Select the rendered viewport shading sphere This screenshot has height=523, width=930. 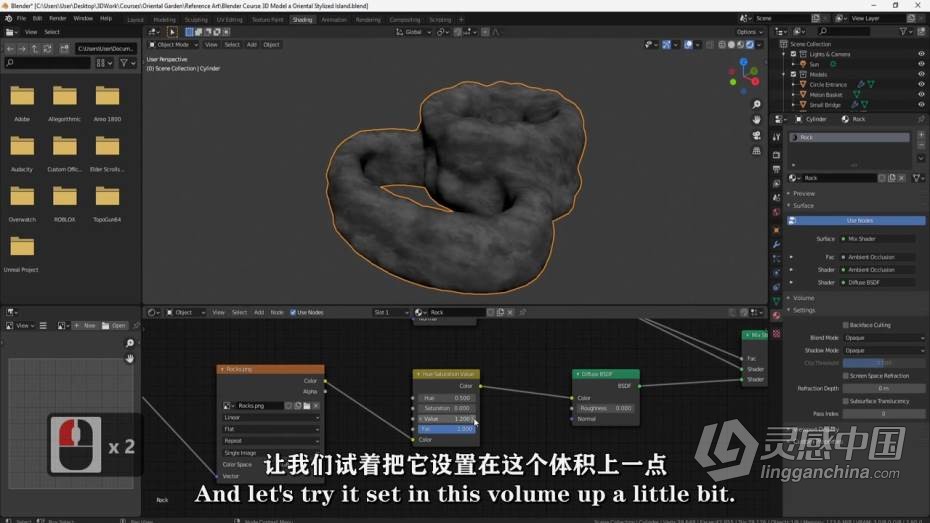750,44
